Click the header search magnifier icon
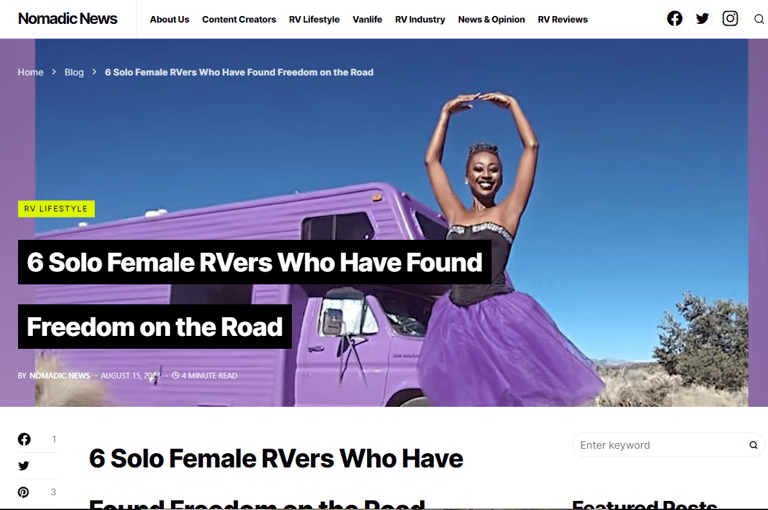Screen dimensions: 768x510 759,19
